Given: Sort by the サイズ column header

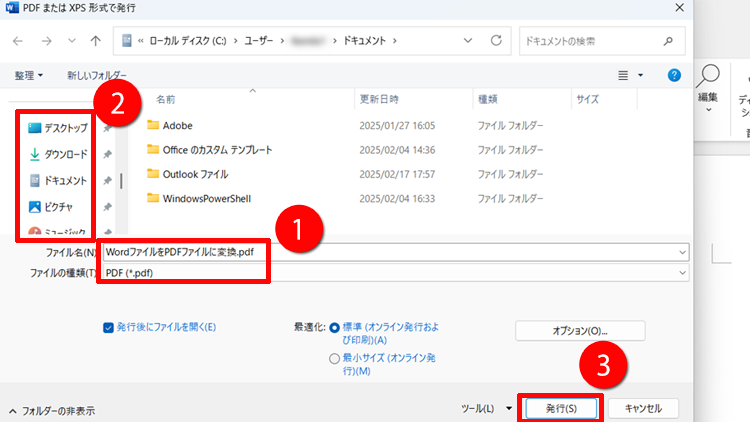Looking at the screenshot, I should (587, 99).
